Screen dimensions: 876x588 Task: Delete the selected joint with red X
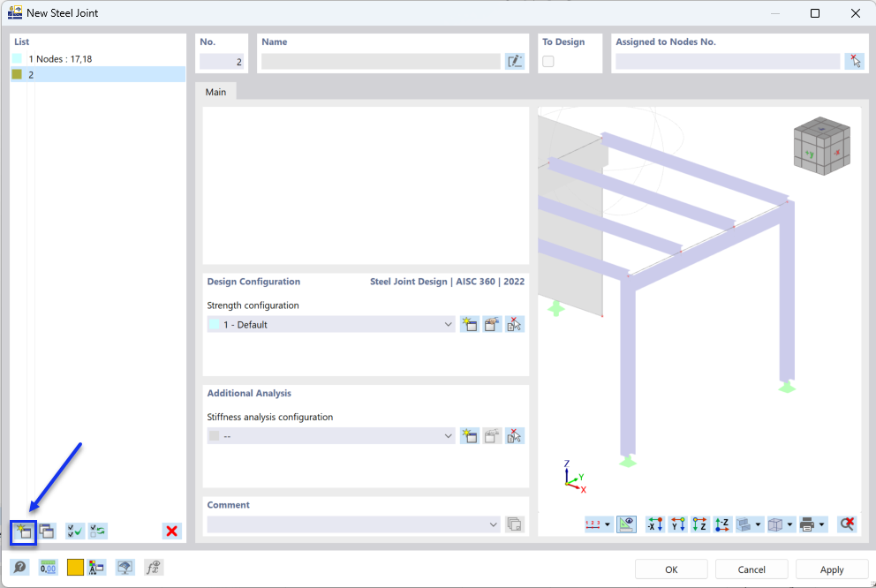[172, 531]
